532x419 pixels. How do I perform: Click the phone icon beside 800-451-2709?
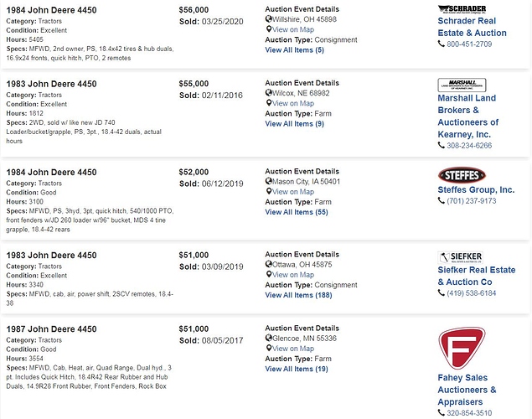pyautogui.click(x=441, y=44)
